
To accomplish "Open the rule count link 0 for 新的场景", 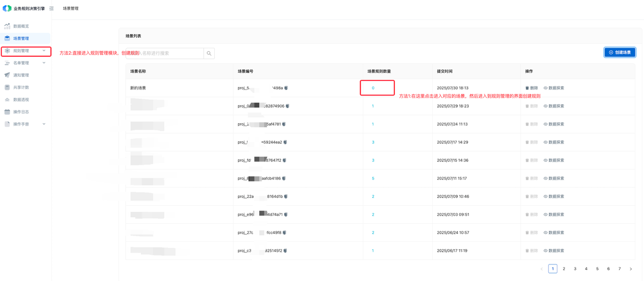I will 373,88.
